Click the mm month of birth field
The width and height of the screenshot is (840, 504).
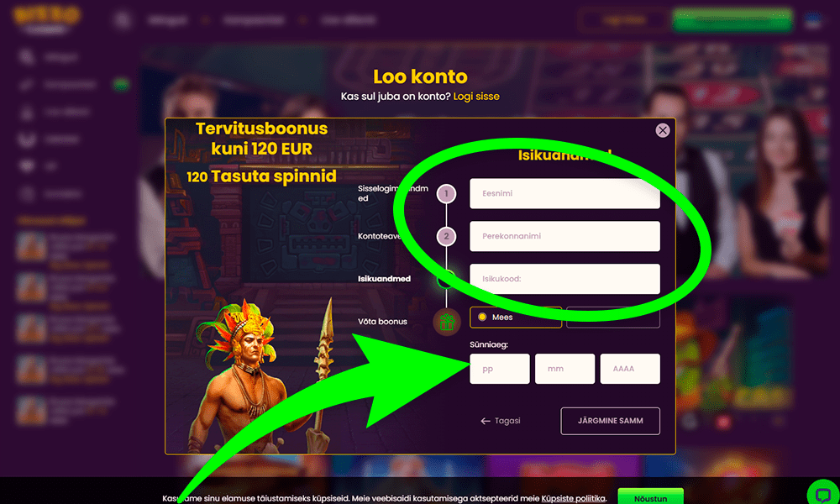[564, 369]
